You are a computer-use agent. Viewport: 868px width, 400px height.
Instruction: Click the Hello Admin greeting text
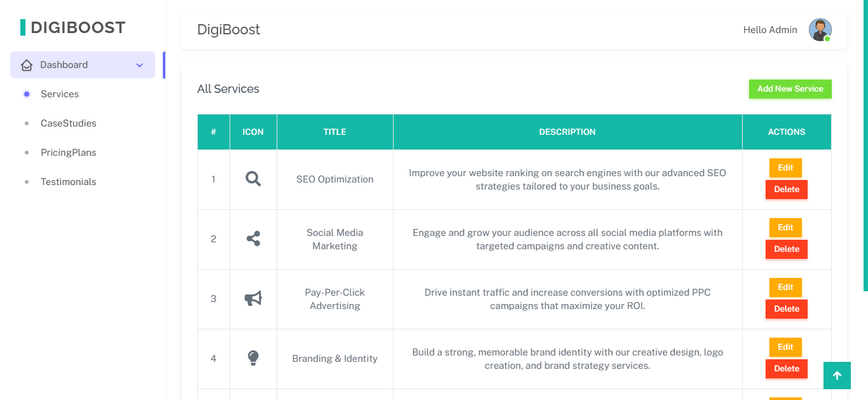[770, 30]
